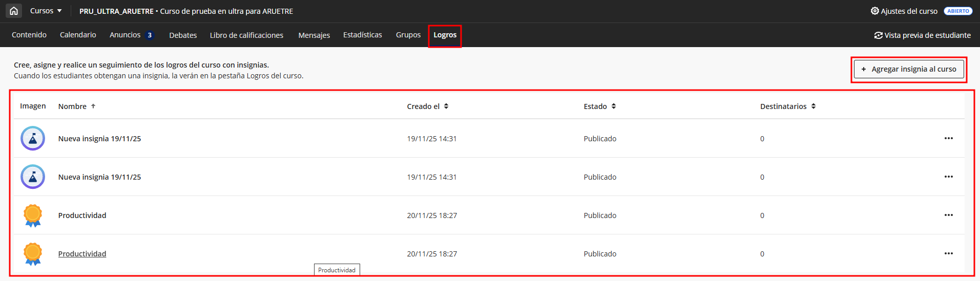Click orange ribbon badge in the bottom row

coord(33,253)
